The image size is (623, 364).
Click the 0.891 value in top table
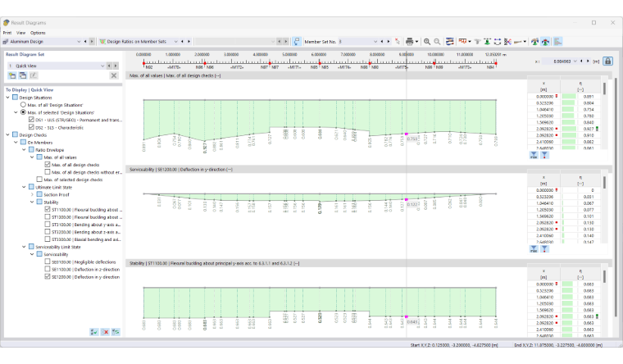click(x=589, y=96)
